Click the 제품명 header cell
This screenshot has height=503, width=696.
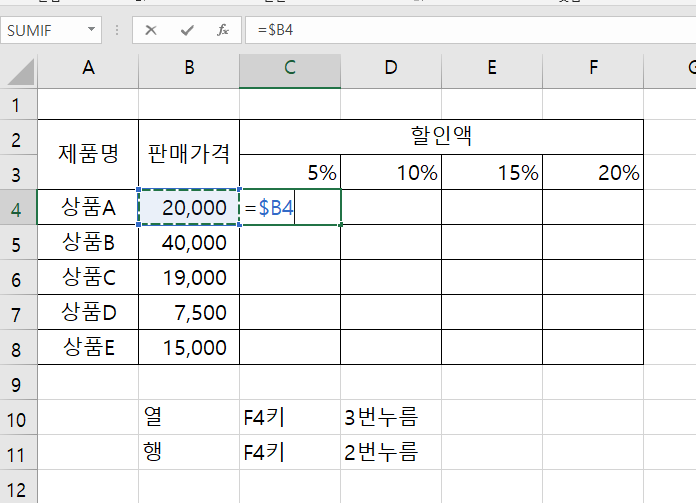88,154
